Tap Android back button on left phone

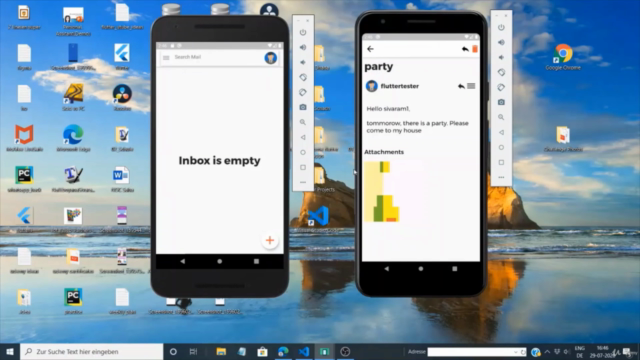182,261
